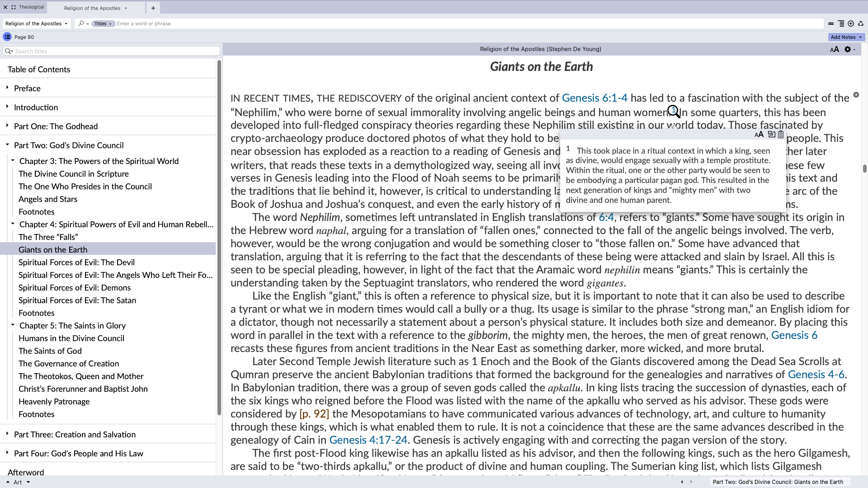The image size is (868, 488).
Task: Select The Divine Council in Scripture
Action: 74,174
